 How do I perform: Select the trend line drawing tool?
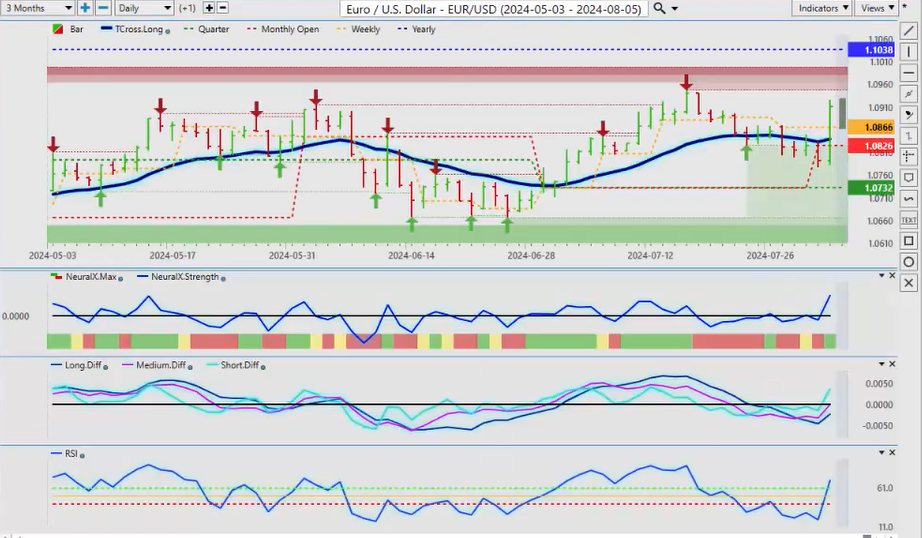tap(909, 30)
